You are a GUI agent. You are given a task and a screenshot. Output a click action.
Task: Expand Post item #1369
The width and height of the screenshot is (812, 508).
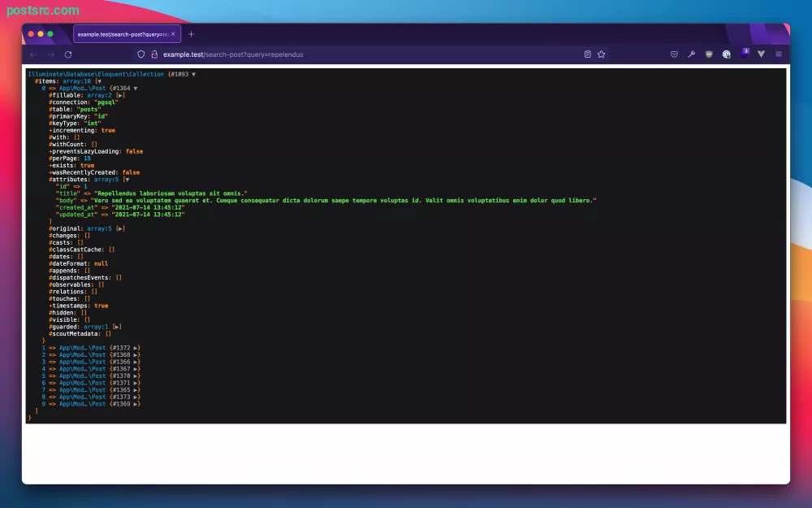(136, 404)
